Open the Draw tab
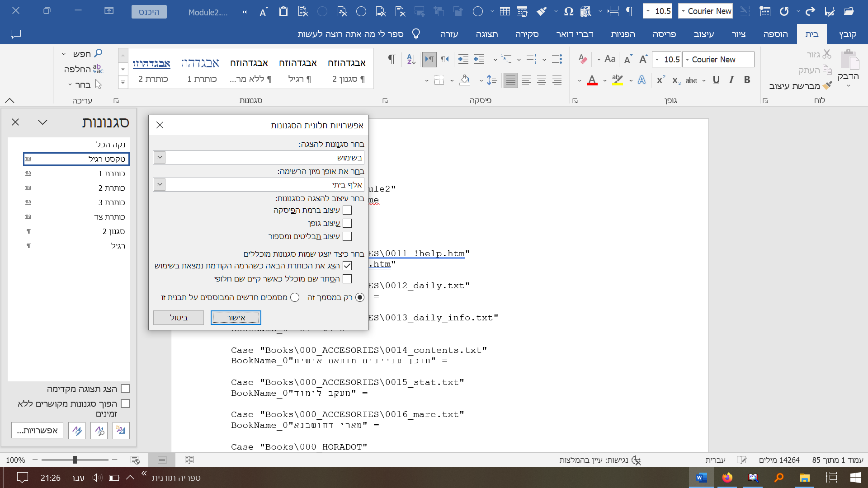The image size is (868, 488). [739, 34]
